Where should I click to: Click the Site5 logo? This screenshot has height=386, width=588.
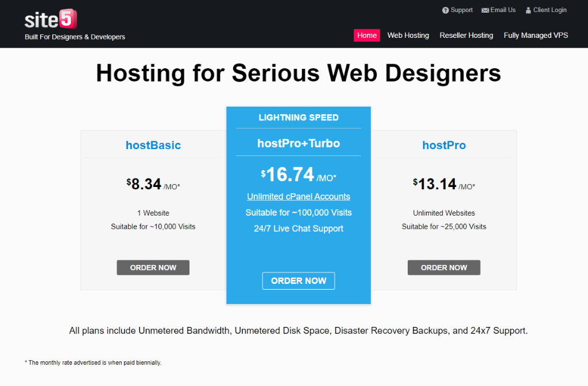51,19
